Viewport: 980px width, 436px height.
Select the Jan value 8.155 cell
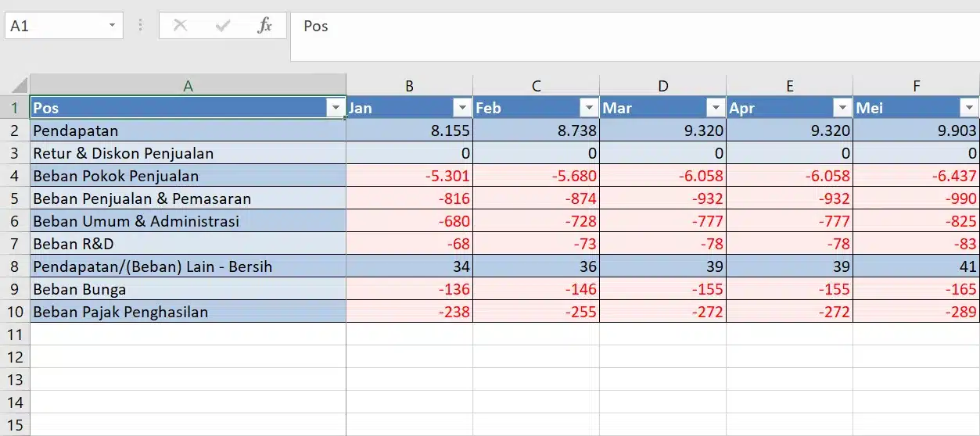409,130
